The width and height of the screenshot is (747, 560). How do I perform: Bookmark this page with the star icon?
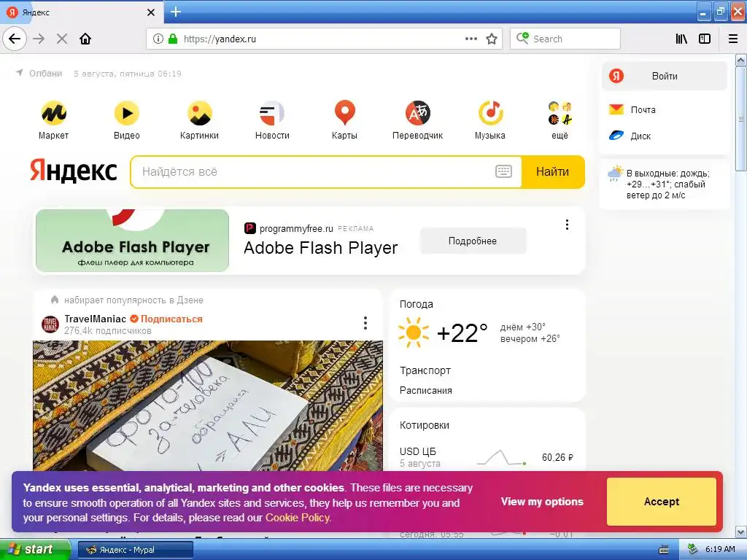point(492,39)
